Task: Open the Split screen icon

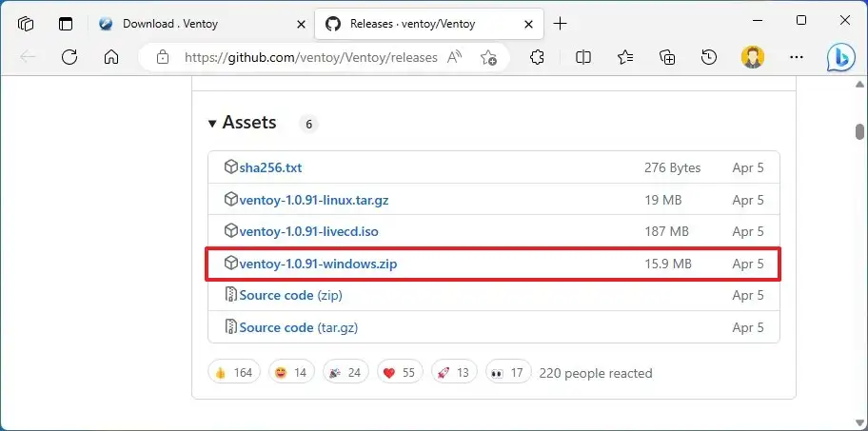Action: [583, 57]
